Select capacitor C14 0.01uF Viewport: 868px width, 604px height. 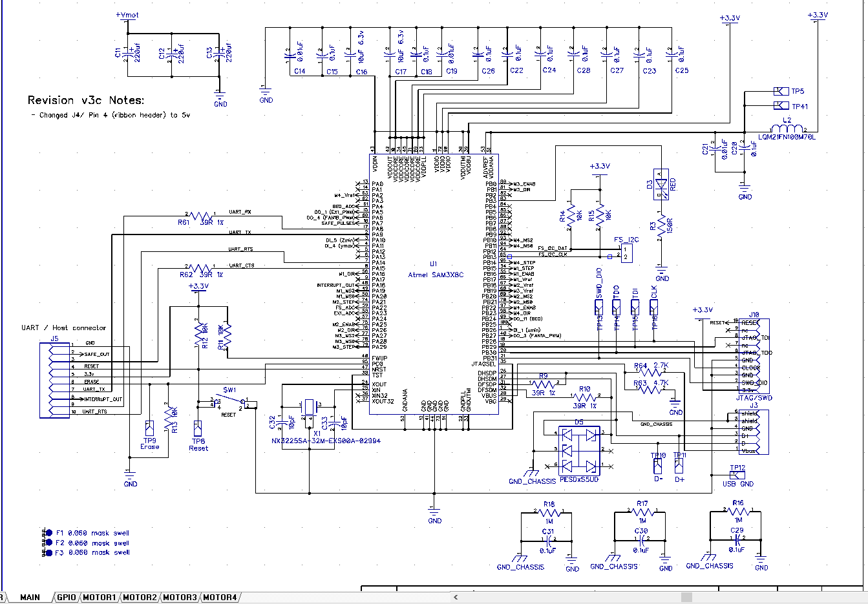tap(289, 56)
